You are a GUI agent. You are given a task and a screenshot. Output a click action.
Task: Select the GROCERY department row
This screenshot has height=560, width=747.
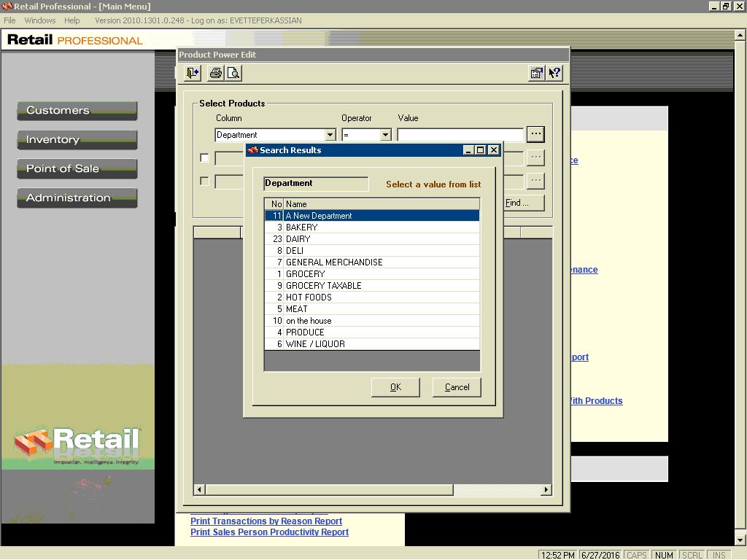click(372, 274)
